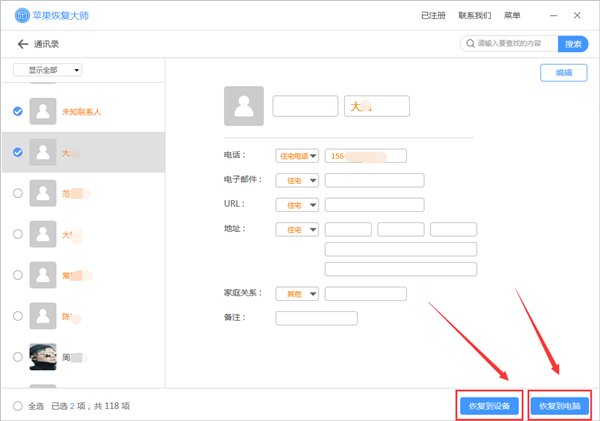Uncheck the 未知联系人 contact checkbox
The width and height of the screenshot is (600, 421).
pyautogui.click(x=17, y=112)
